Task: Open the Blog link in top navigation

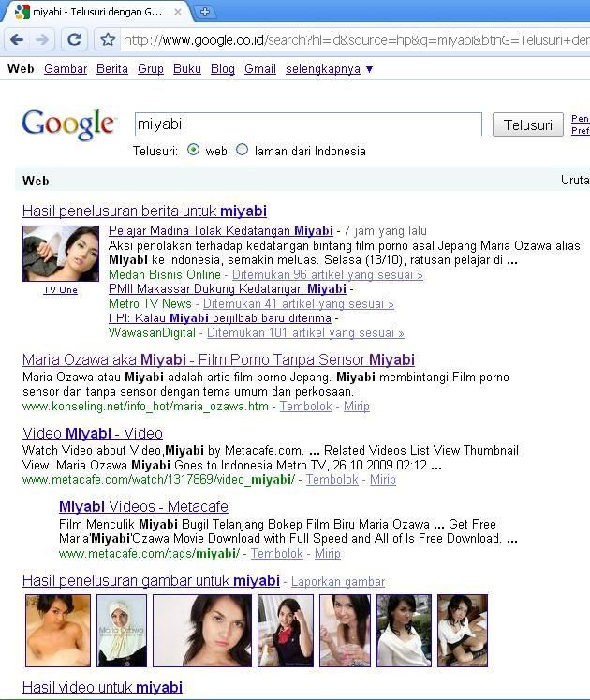Action: pos(223,68)
